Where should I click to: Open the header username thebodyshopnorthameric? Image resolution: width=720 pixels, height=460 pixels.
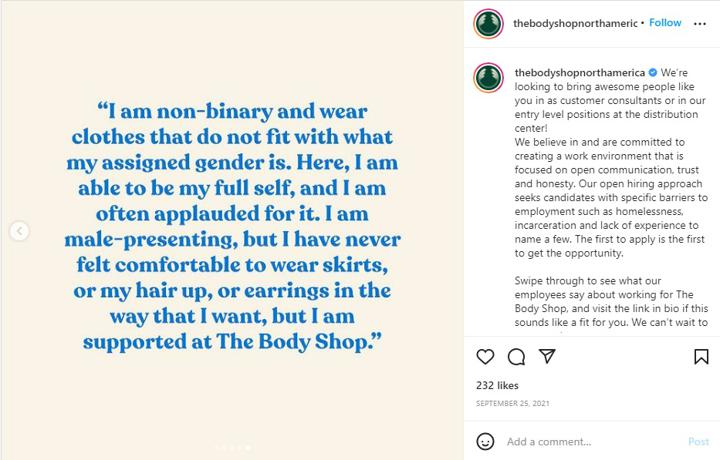tap(575, 23)
